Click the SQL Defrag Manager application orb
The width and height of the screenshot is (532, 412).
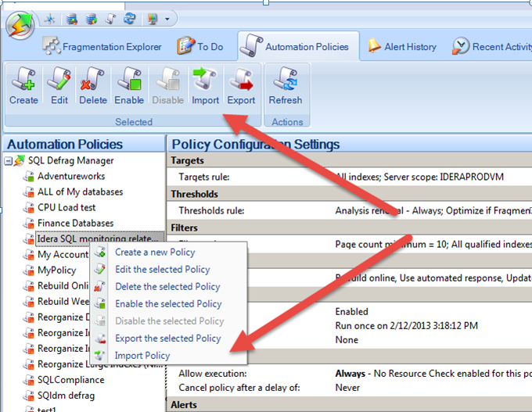pyautogui.click(x=20, y=26)
